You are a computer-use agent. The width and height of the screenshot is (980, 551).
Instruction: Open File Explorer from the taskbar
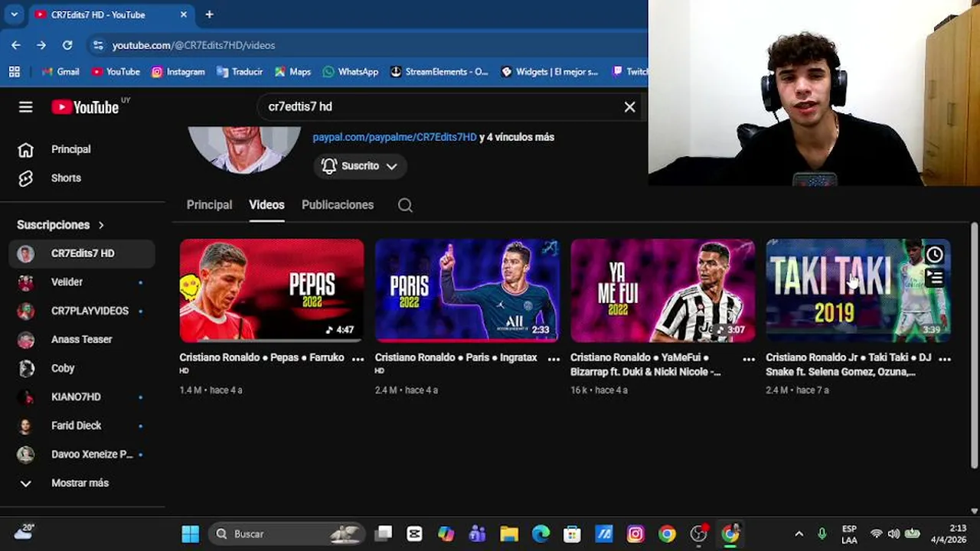(509, 534)
